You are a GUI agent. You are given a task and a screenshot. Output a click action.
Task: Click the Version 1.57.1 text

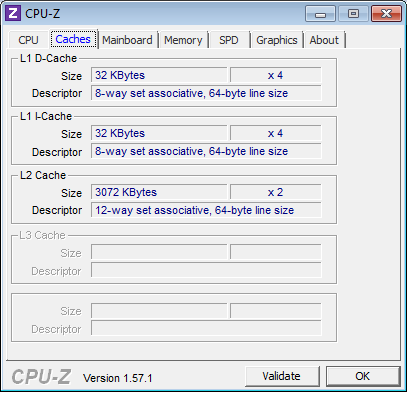click(x=118, y=378)
